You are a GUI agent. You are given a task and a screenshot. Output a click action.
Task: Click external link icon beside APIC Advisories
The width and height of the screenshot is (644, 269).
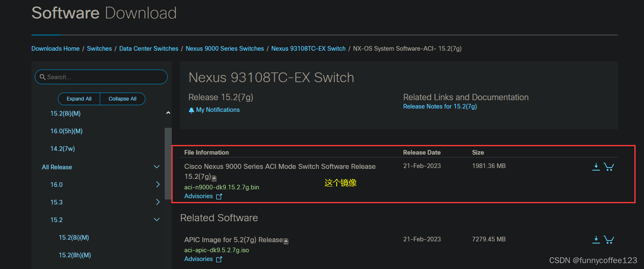coord(219,259)
